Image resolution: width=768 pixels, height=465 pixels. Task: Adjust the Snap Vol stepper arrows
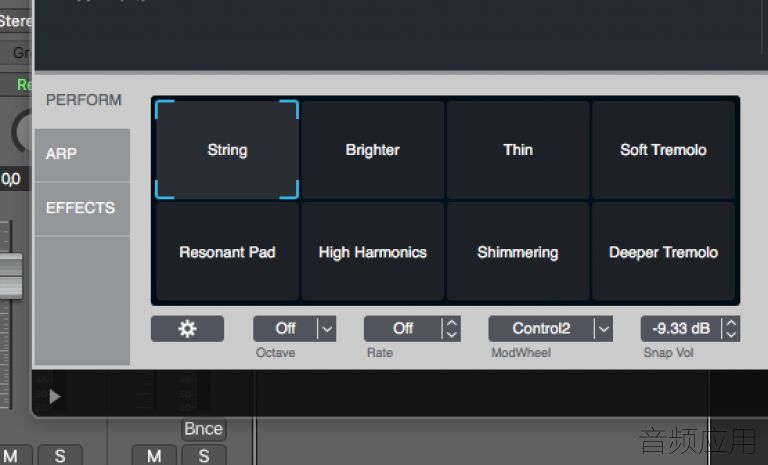[730, 328]
